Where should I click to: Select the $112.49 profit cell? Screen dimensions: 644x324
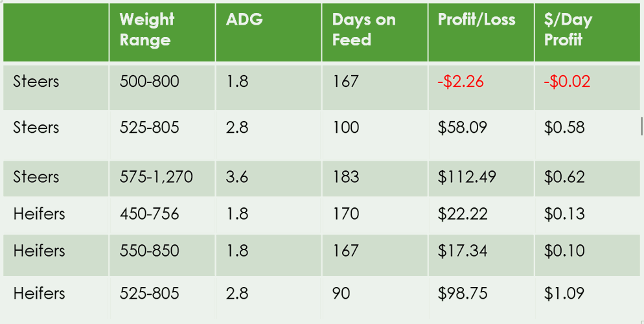tap(466, 177)
